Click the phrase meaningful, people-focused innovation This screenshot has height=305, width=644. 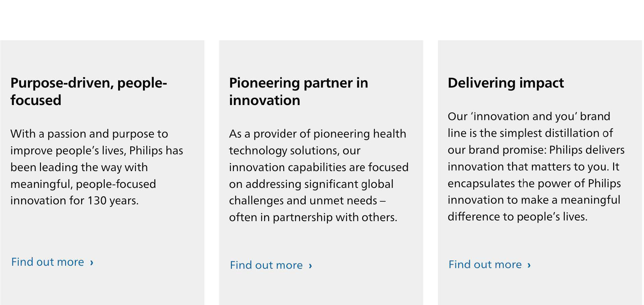(83, 192)
